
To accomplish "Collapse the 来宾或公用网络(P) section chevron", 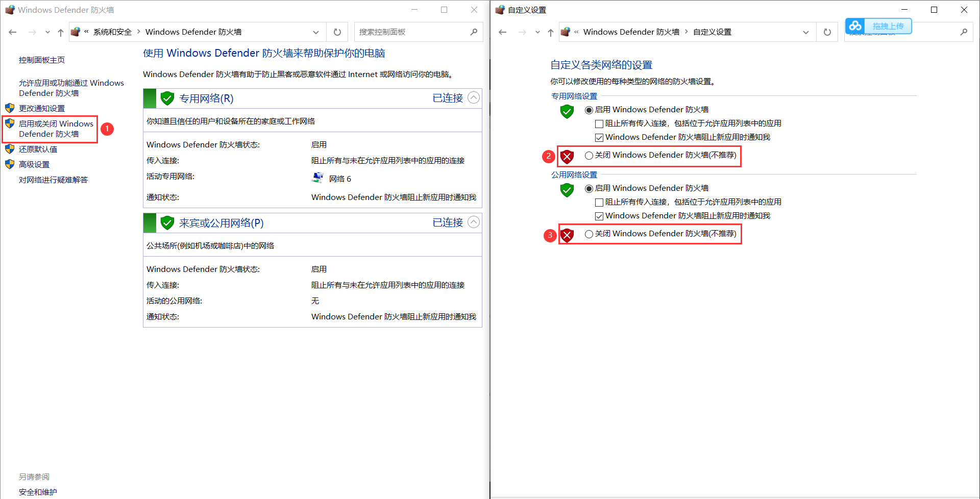I will 474,222.
